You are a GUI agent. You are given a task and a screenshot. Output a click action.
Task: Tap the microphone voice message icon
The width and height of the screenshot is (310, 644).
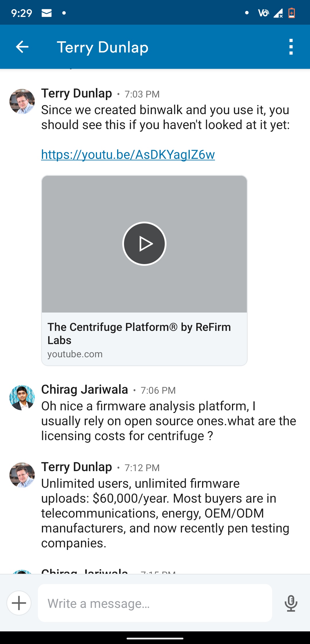(x=291, y=603)
